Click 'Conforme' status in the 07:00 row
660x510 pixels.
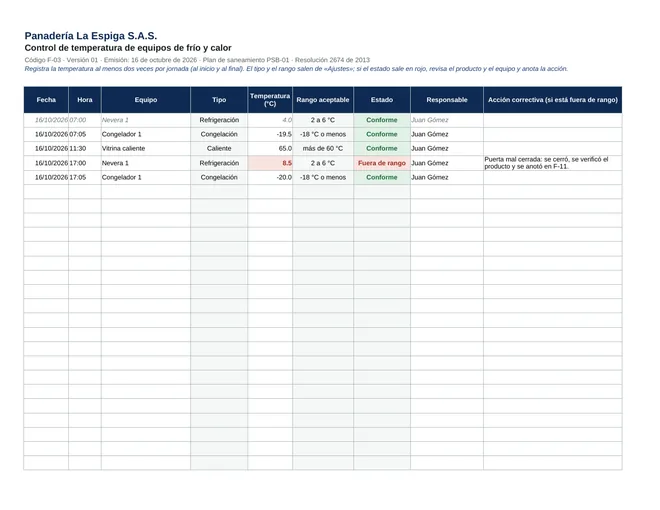[382, 120]
